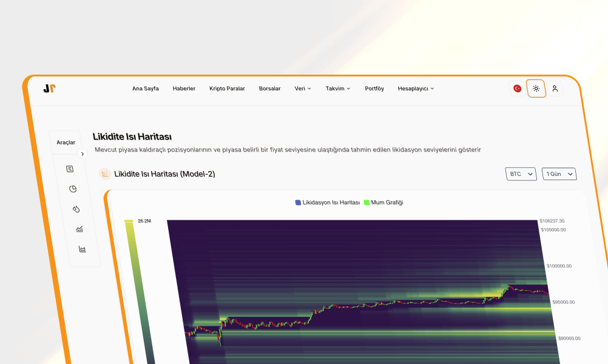This screenshot has width=608, height=364.
Task: Open the Hesaplayıcı menu
Action: [416, 89]
